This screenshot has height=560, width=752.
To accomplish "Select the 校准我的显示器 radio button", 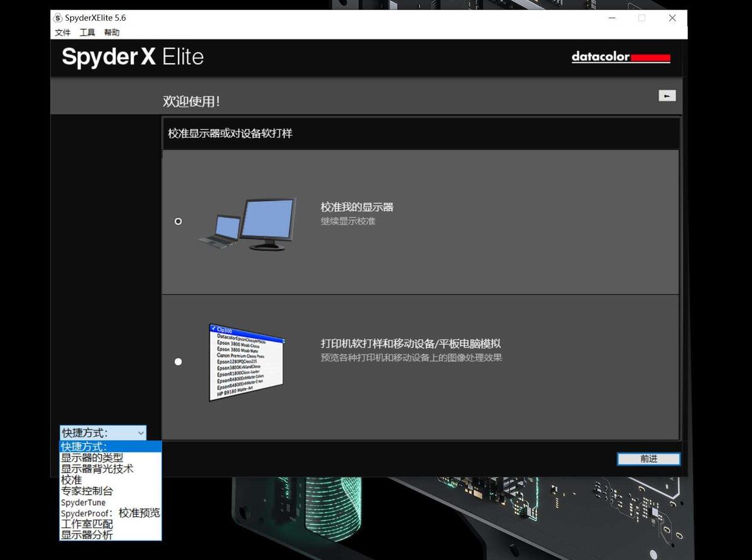I will tap(178, 221).
